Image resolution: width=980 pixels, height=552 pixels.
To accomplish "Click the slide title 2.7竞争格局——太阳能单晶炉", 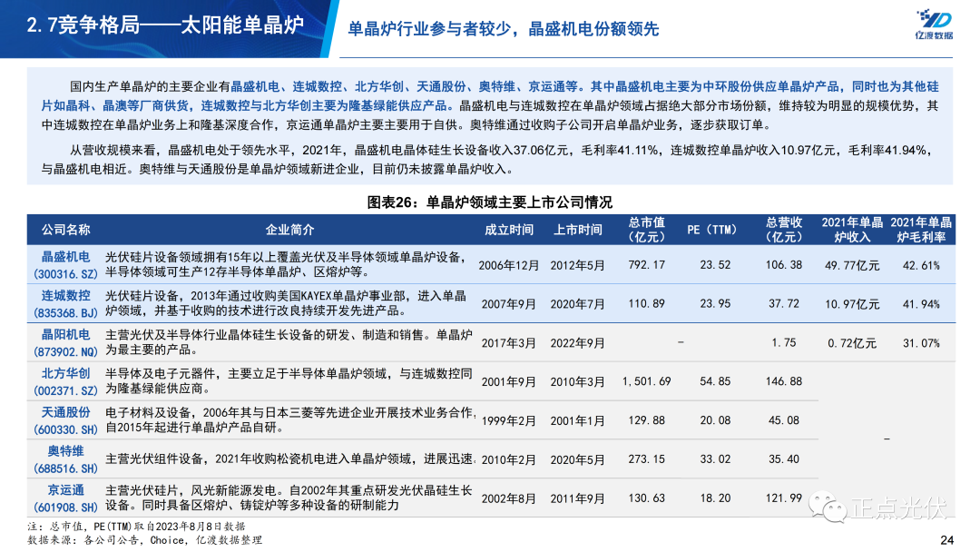I will (x=165, y=25).
